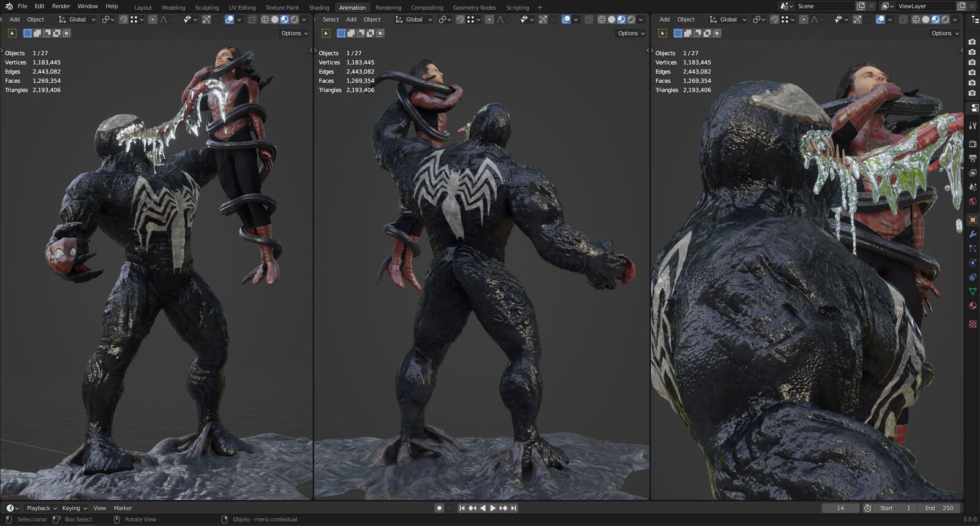Open the World properties tab
The width and height of the screenshot is (980, 526).
pos(973,201)
